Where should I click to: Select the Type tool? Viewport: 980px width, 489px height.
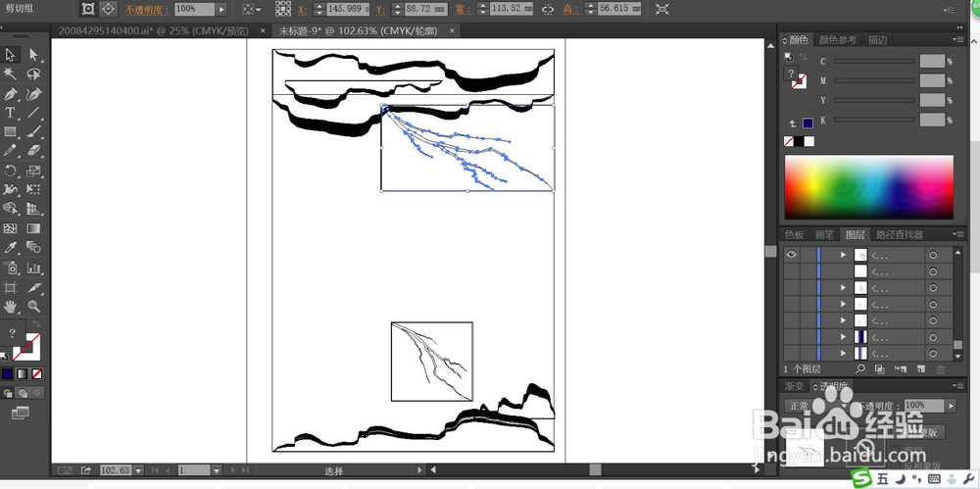(10, 113)
